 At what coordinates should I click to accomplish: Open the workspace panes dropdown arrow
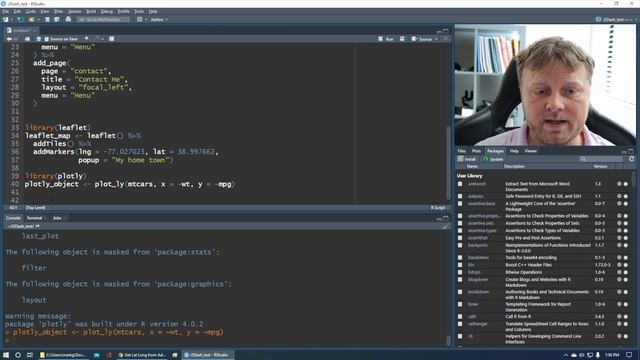click(x=146, y=19)
